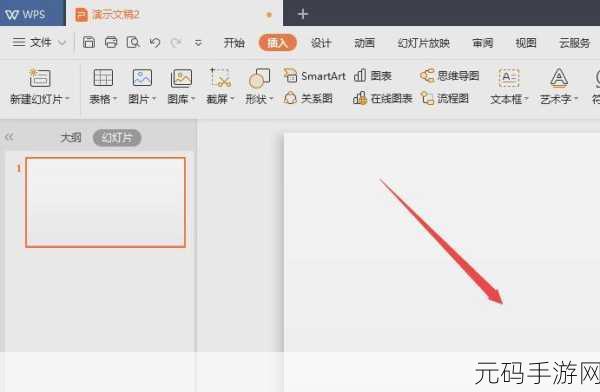The image size is (600, 392).
Task: Insert a picture with 图片 icon
Action: 142,78
